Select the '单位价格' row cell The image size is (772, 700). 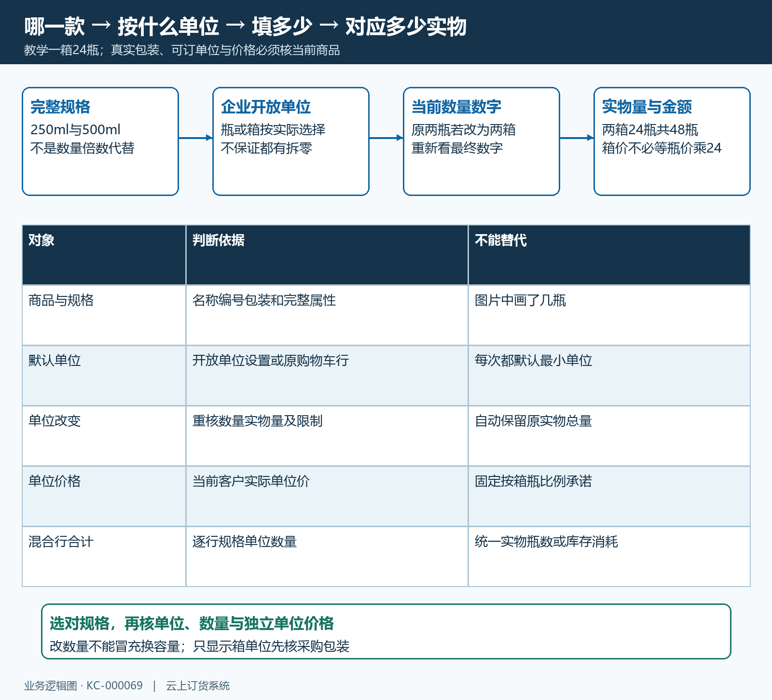(104, 496)
